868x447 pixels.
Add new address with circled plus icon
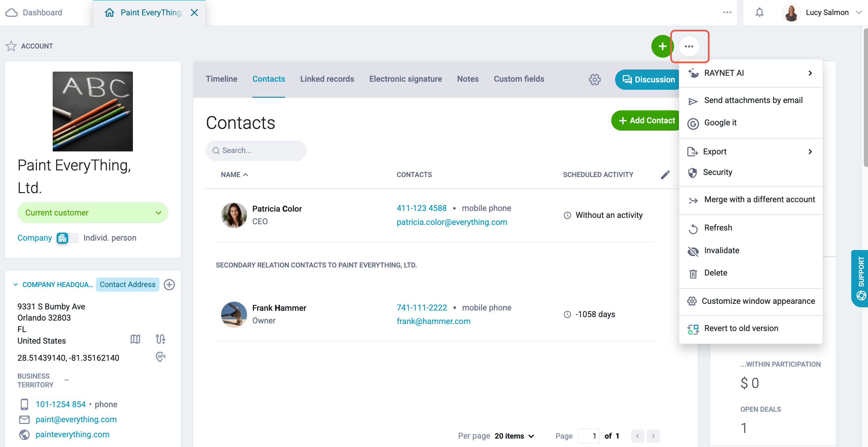169,285
